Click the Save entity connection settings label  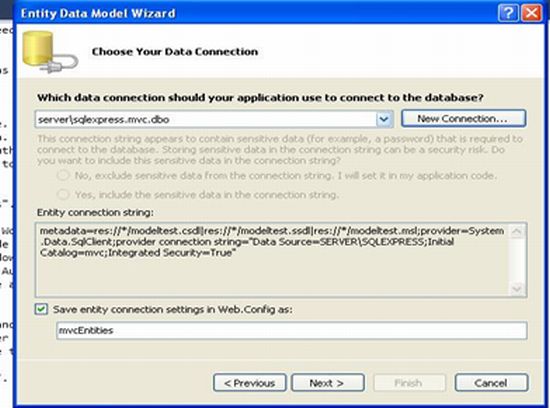tap(173, 309)
